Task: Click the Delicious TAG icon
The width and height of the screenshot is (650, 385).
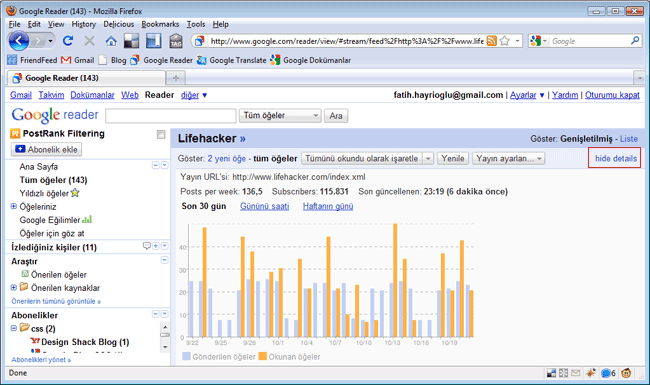Action: (176, 41)
